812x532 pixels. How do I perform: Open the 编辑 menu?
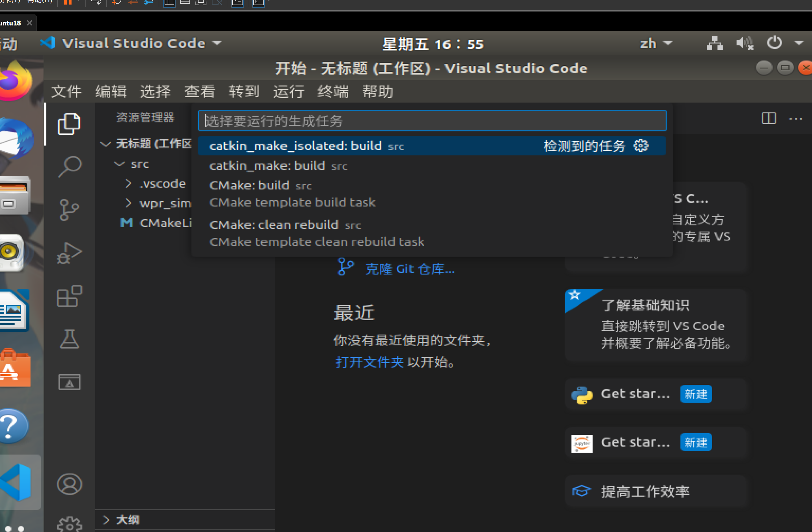point(111,91)
